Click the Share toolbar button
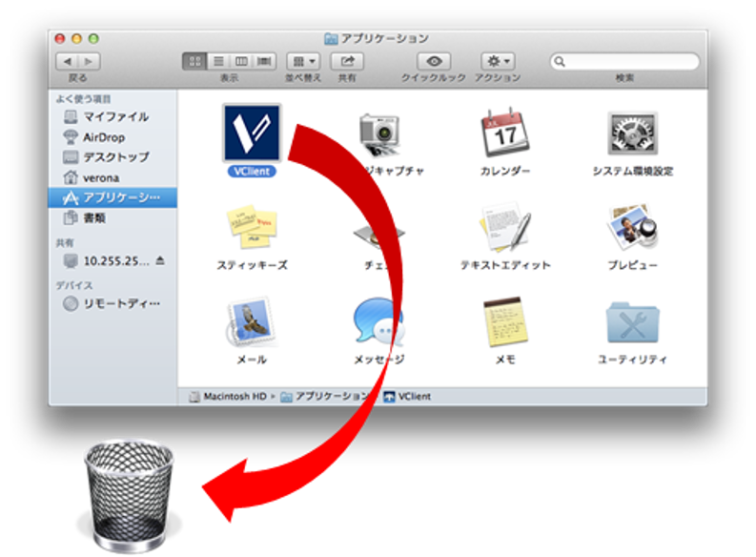Screen dimensions: 756x557 (x=347, y=61)
